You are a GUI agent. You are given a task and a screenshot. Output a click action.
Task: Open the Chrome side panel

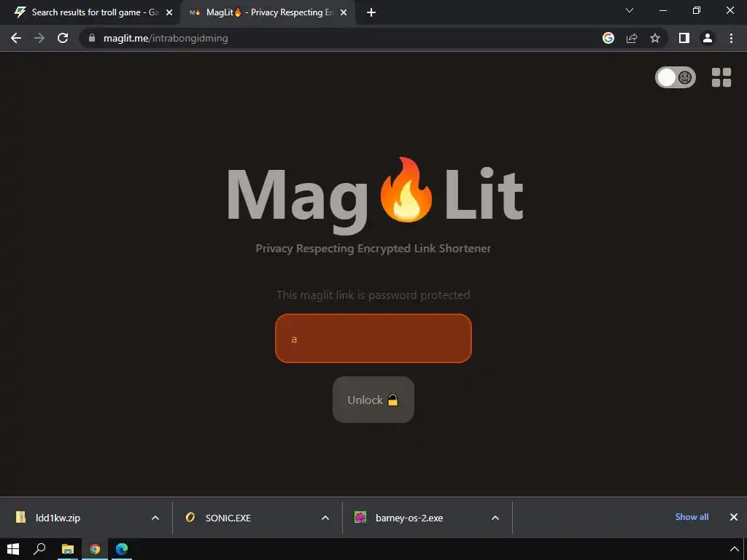[x=684, y=38]
